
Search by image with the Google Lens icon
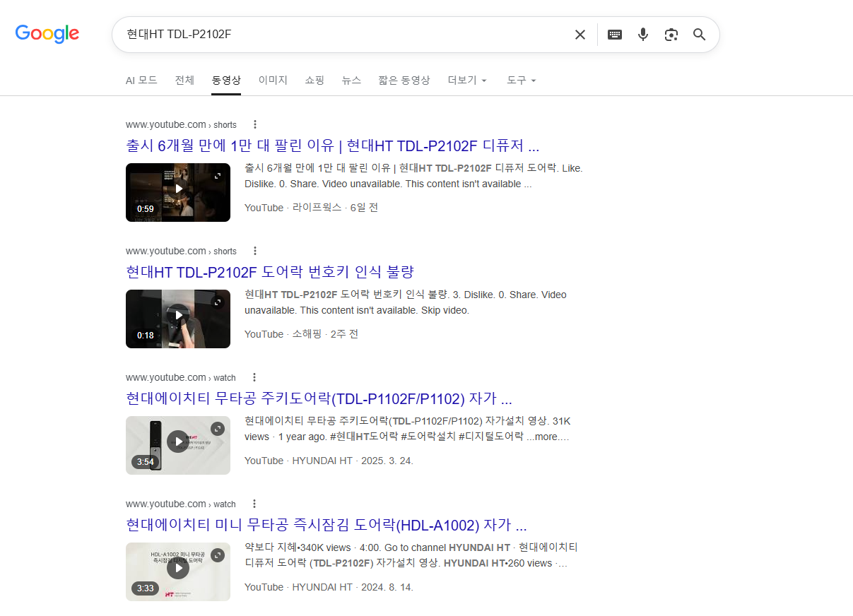click(x=671, y=35)
